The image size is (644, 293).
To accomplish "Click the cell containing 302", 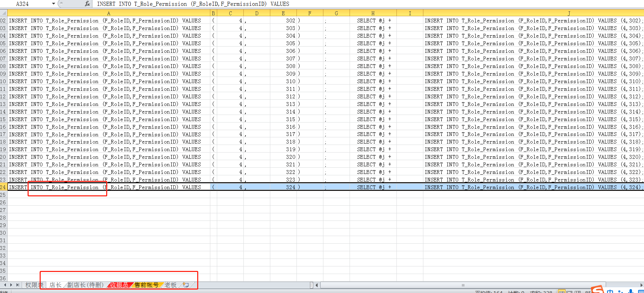I will point(283,21).
